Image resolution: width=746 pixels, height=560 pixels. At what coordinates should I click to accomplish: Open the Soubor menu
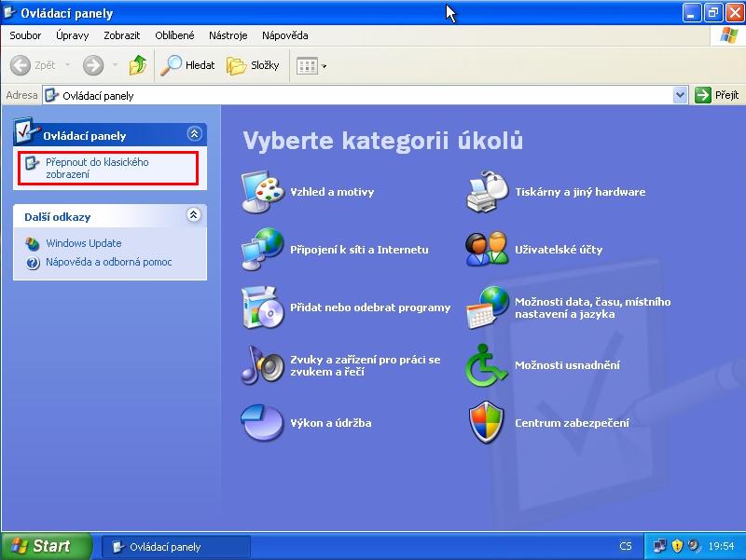pos(25,35)
